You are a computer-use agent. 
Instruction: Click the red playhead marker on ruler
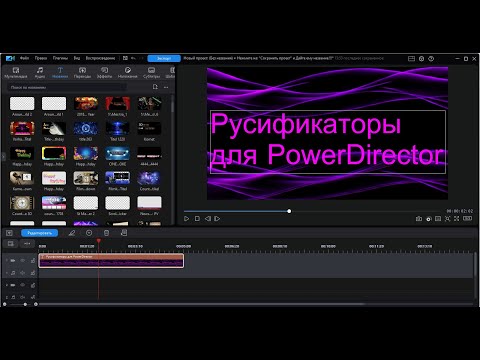click(99, 240)
